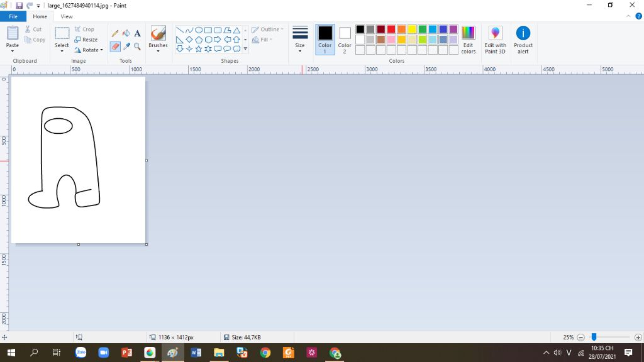Select the Pencil tool

coord(115,33)
